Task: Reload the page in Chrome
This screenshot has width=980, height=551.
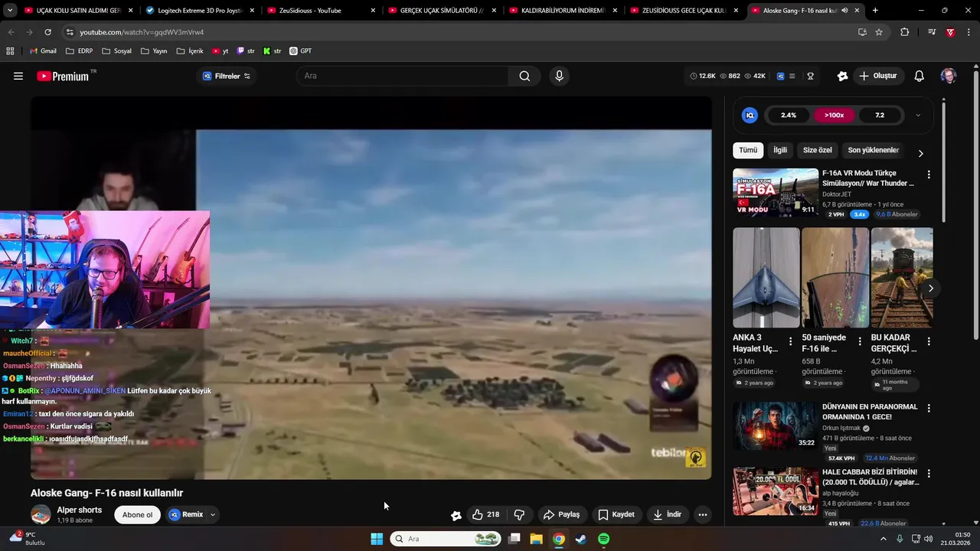Action: (x=47, y=32)
